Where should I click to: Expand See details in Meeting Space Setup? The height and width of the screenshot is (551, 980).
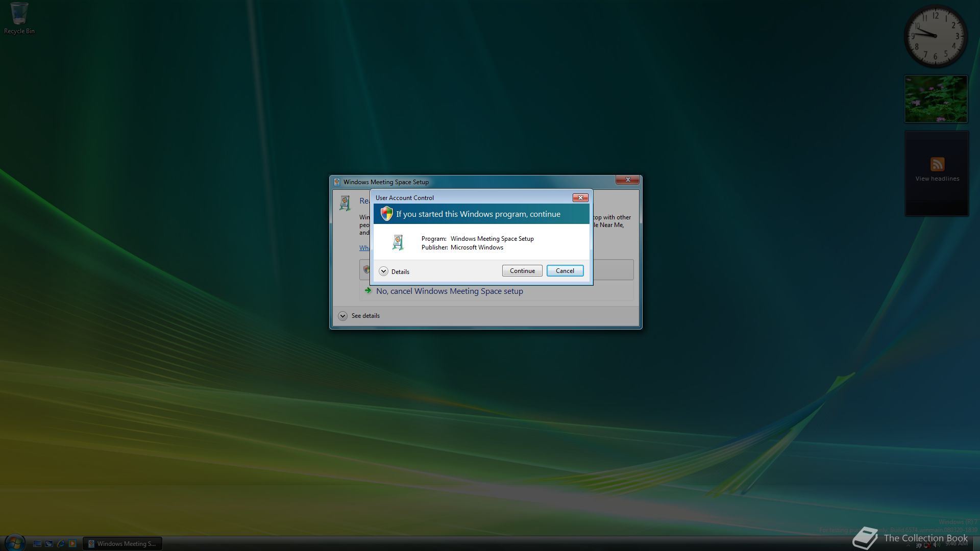tap(359, 316)
